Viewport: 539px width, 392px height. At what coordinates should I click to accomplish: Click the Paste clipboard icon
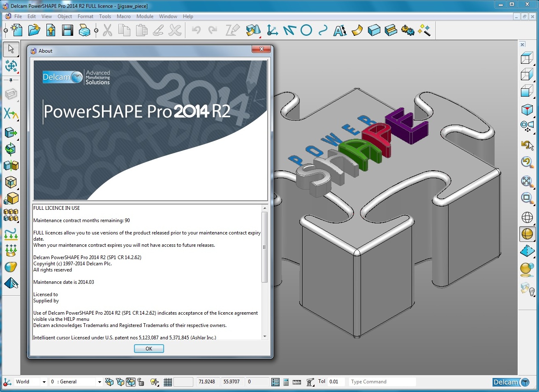click(141, 30)
